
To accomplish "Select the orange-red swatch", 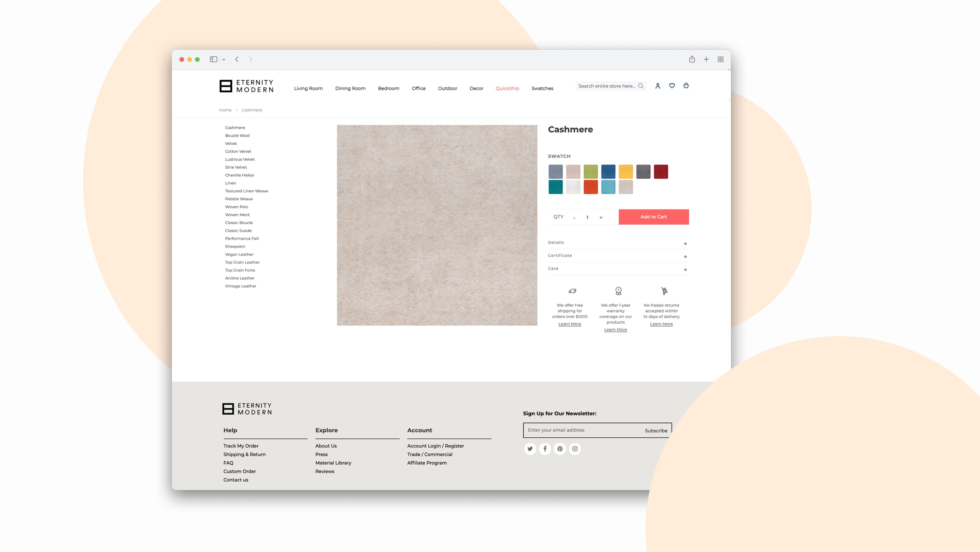I will pyautogui.click(x=591, y=187).
